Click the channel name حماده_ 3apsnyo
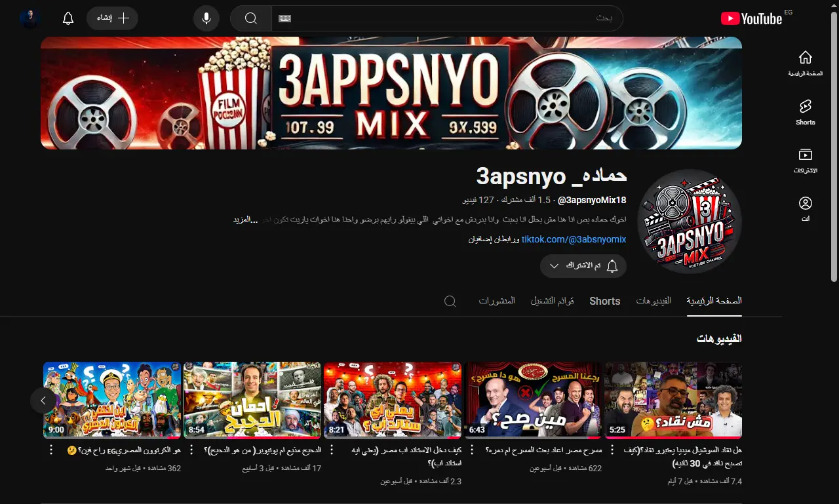This screenshot has width=839, height=504. (x=552, y=176)
